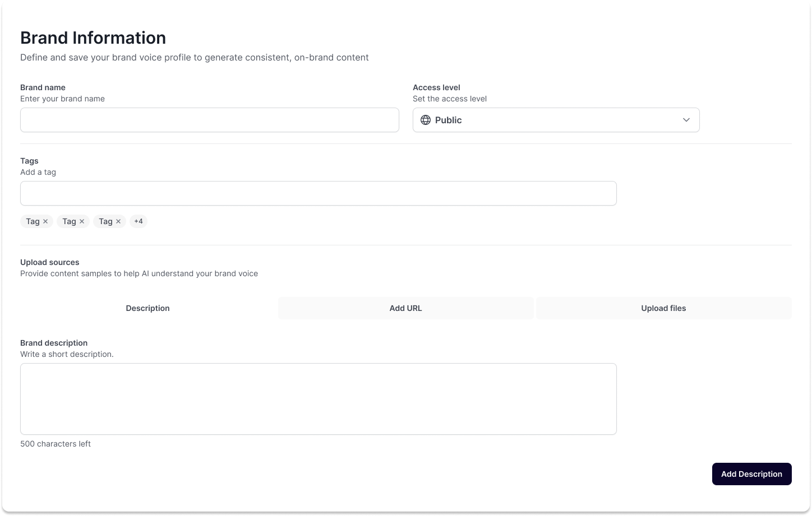Remove the first tag using its X icon
Image resolution: width=812 pixels, height=516 pixels.
point(45,221)
